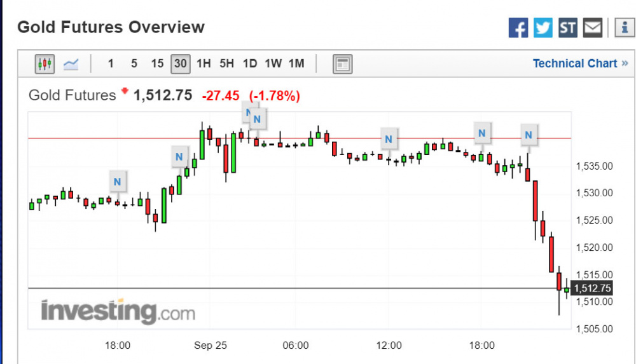Select the 1W interval

pos(273,64)
